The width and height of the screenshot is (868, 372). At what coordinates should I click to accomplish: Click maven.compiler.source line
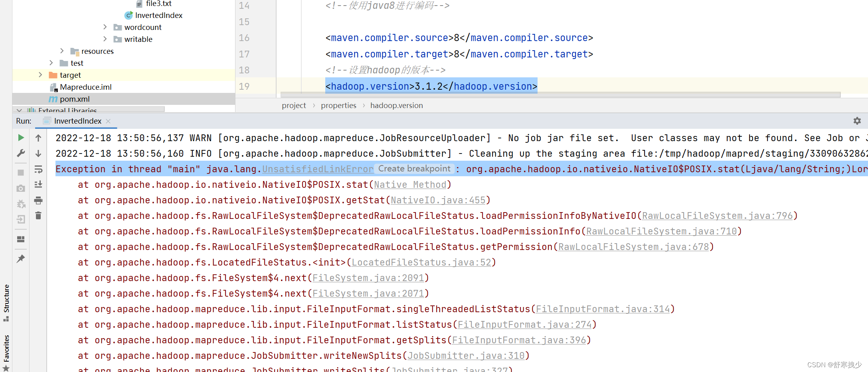click(x=459, y=38)
